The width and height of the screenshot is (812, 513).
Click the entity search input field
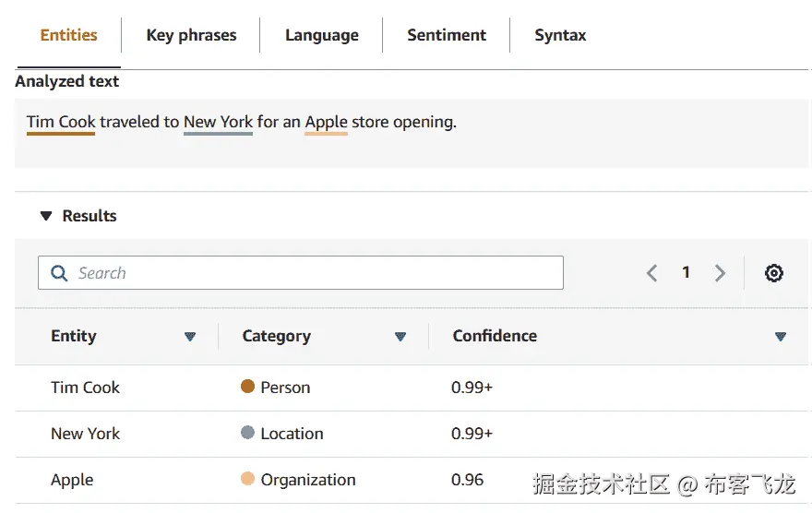314,273
